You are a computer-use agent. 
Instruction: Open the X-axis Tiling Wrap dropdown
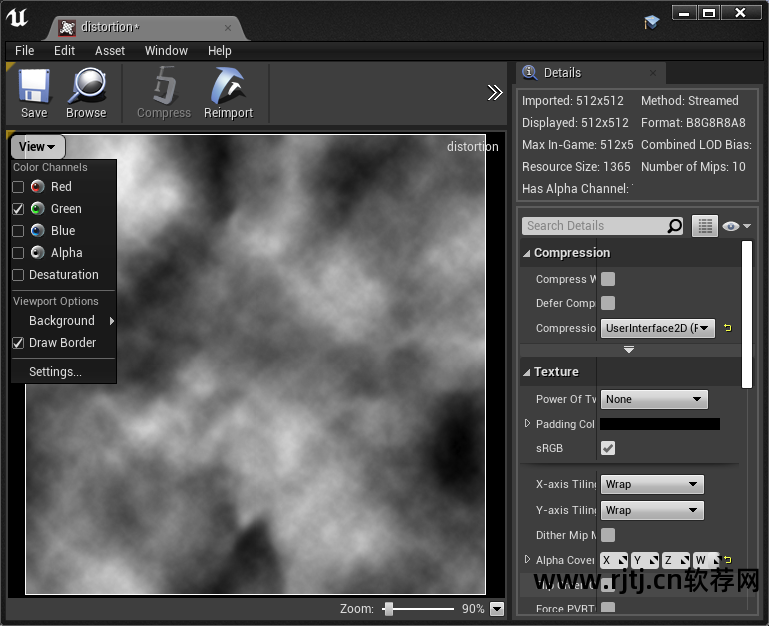[x=652, y=484]
